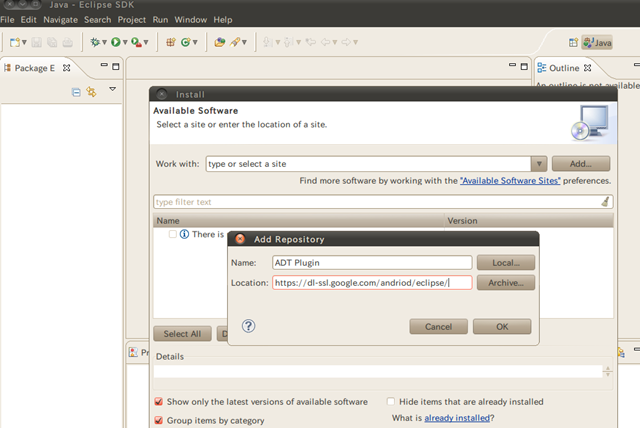Toggle Show only the latest versions checkbox
This screenshot has width=640, height=428.
(159, 401)
